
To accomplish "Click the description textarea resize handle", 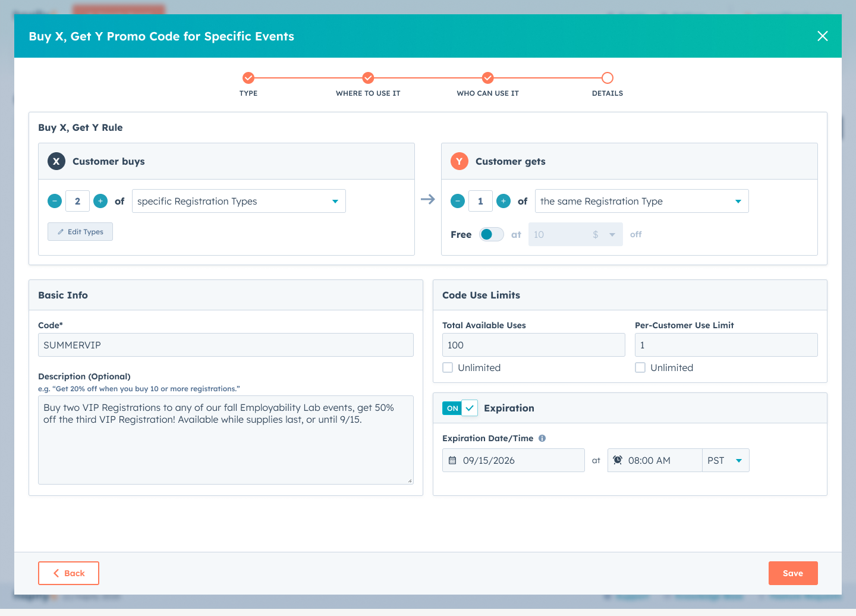I will pyautogui.click(x=410, y=480).
